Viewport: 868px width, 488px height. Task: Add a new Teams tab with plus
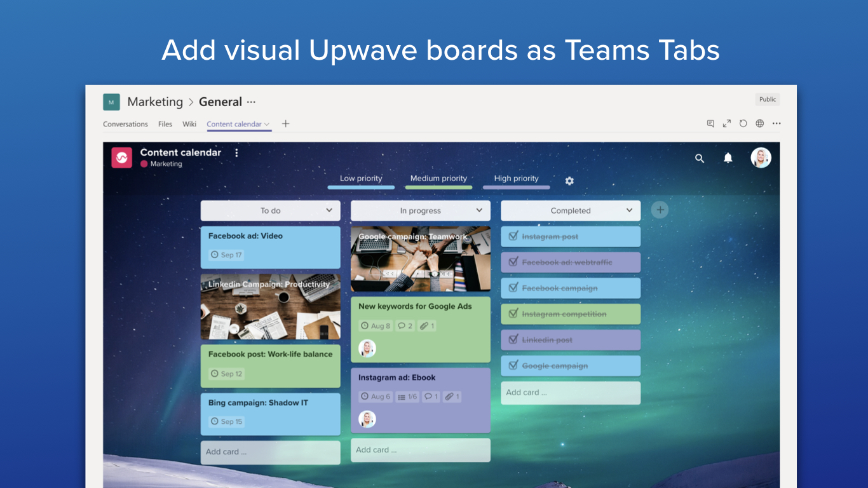(285, 123)
